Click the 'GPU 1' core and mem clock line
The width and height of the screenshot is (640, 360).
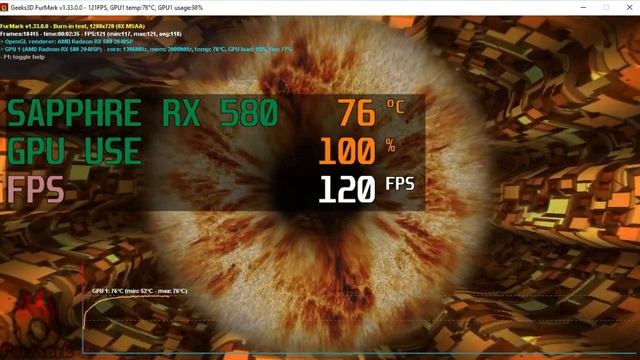(146, 49)
